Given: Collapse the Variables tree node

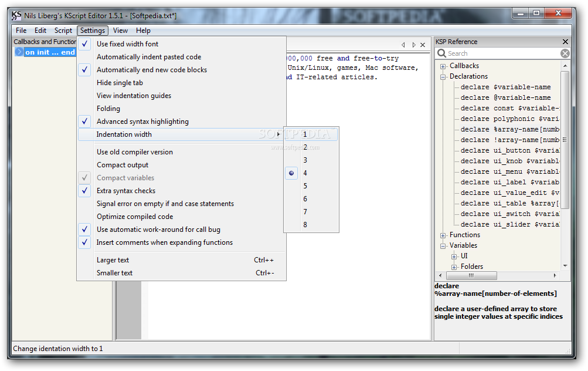Looking at the screenshot, I should 443,246.
